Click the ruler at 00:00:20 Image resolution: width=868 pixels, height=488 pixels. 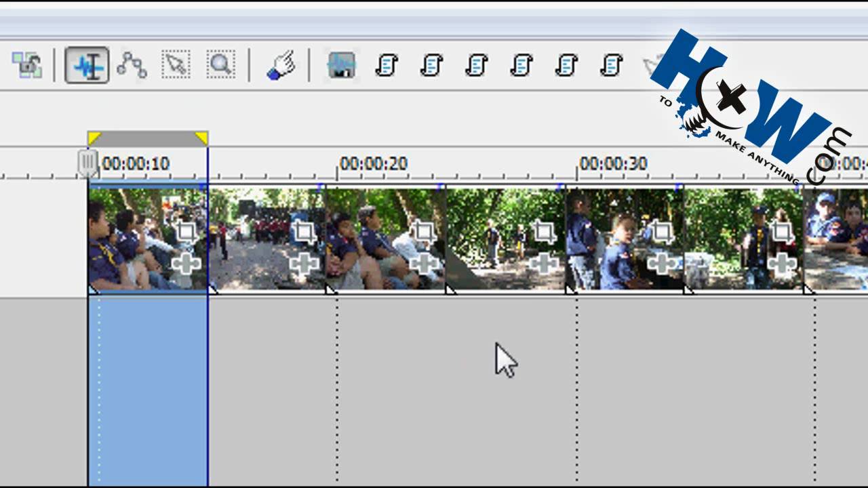(x=374, y=164)
